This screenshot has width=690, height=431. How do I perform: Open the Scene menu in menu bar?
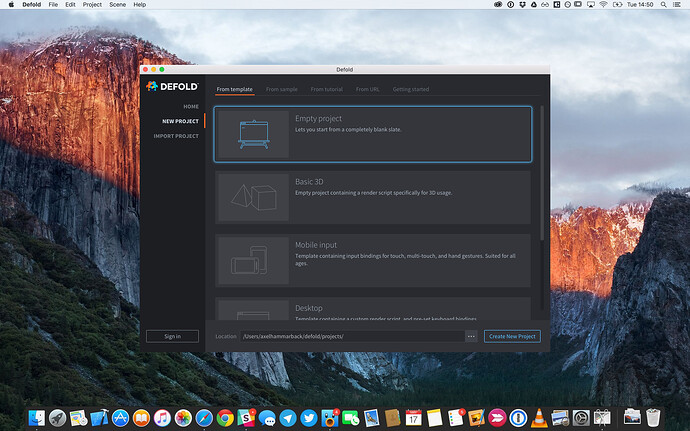[x=117, y=5]
